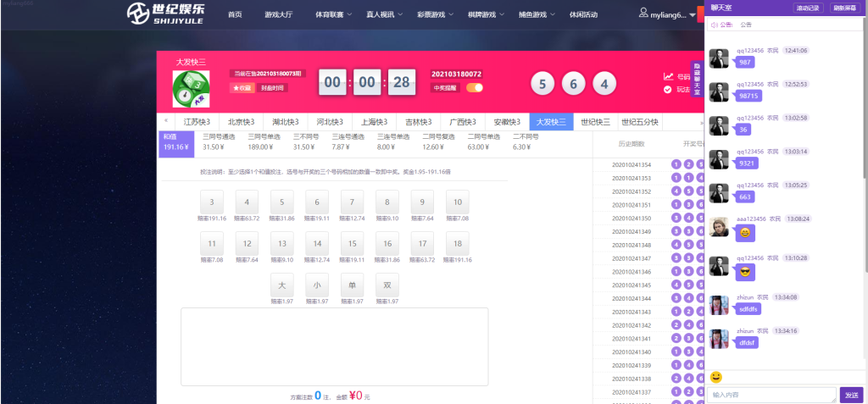Go to 首页 home page

click(x=236, y=14)
